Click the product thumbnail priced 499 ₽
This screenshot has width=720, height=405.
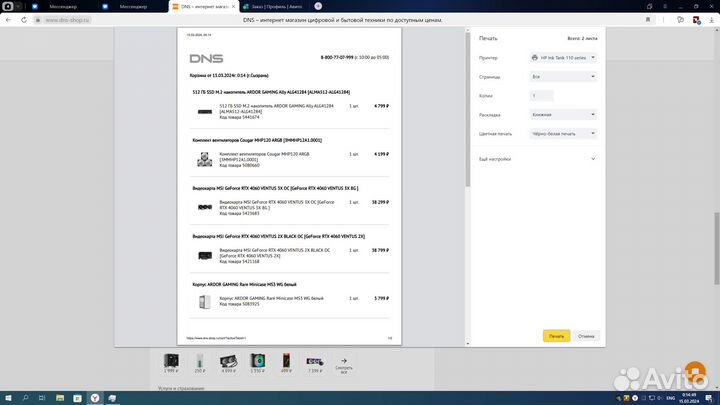pyautogui.click(x=286, y=361)
